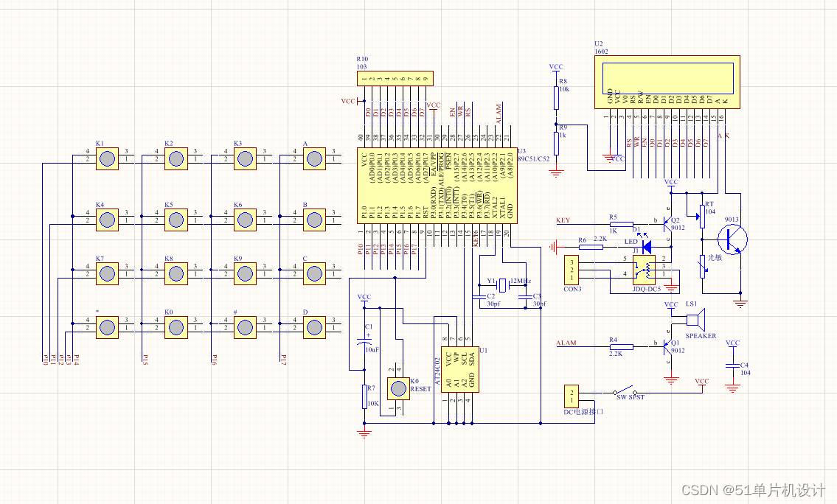The image size is (837, 504).
Task: Click the ground symbol left of R6
Action: point(554,247)
